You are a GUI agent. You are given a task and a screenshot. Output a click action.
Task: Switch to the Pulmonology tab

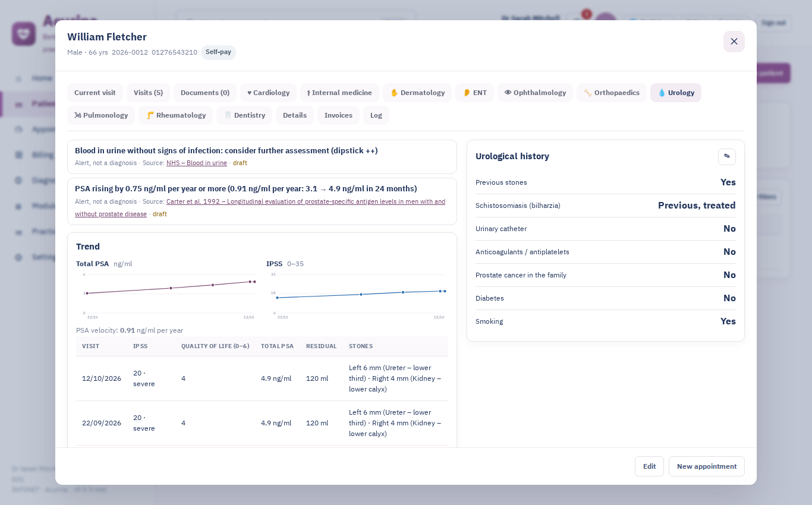(x=101, y=115)
